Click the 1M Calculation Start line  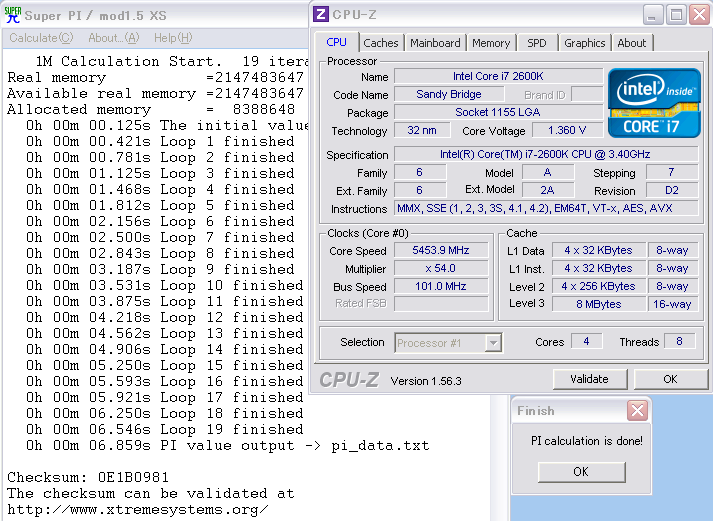[172, 61]
